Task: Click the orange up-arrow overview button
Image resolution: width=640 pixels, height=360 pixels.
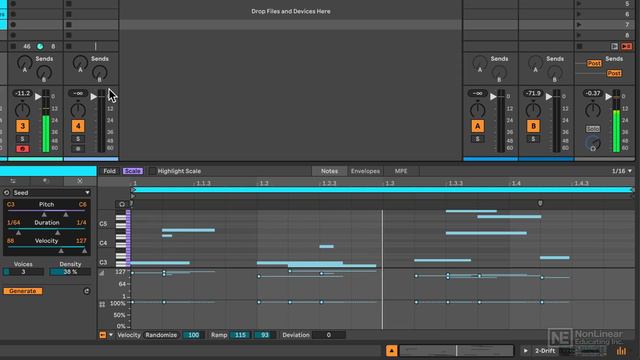Action: (x=391, y=351)
